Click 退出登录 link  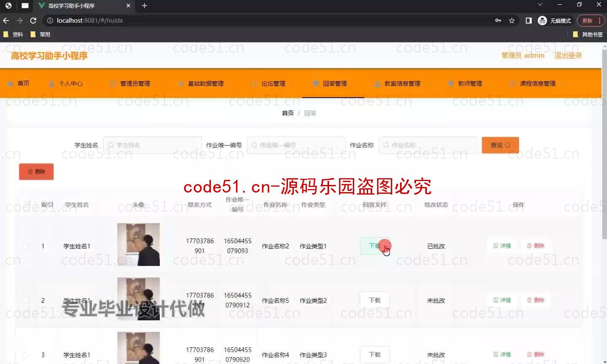click(568, 56)
